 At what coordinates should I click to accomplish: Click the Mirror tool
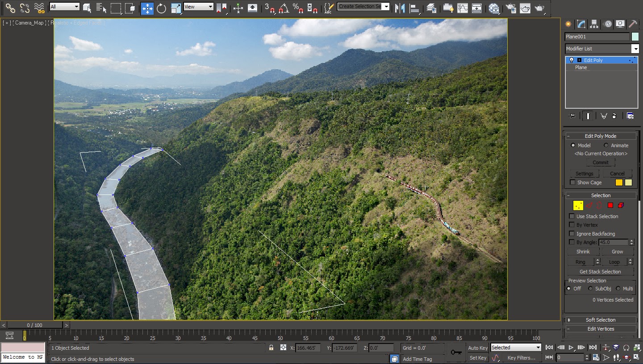tap(400, 8)
